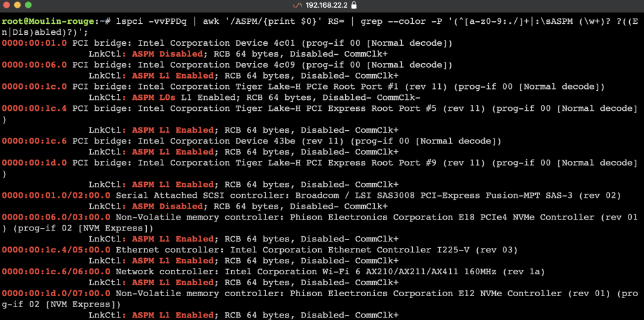The image size is (644, 320).
Task: Click device address 0000:00:06.0 PCI bridge
Action: point(34,65)
